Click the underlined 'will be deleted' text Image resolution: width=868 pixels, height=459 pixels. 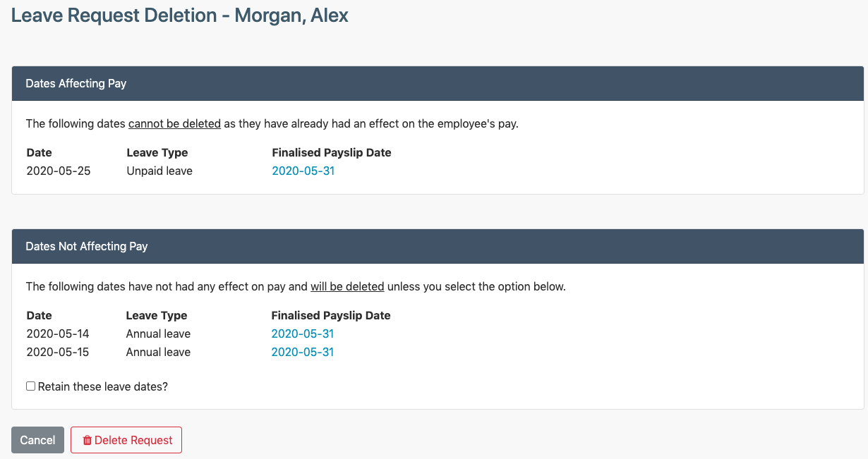point(347,286)
